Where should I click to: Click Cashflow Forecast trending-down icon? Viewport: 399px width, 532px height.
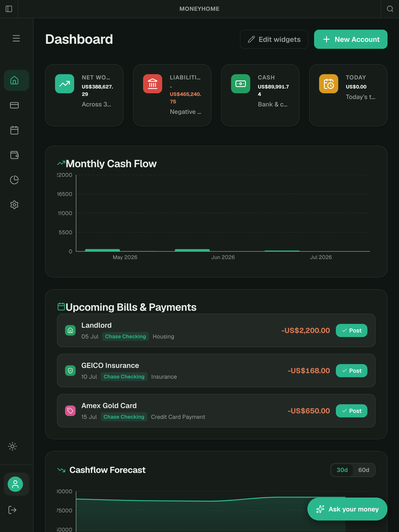[61, 470]
